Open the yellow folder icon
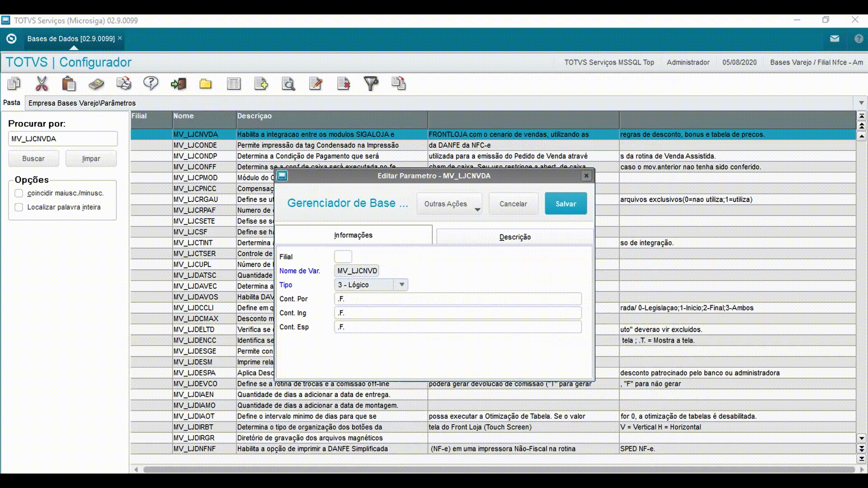Image resolution: width=868 pixels, height=488 pixels. 206,84
